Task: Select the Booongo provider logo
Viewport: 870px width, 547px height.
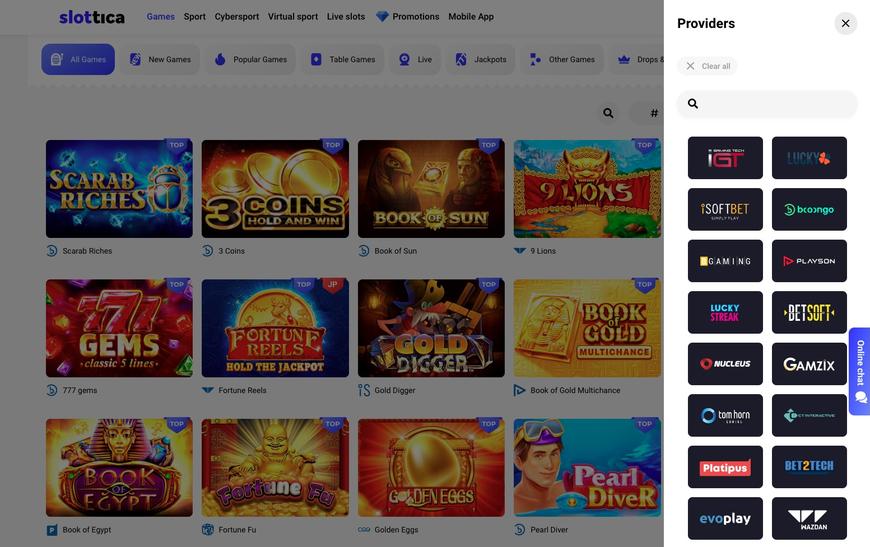Action: point(809,209)
